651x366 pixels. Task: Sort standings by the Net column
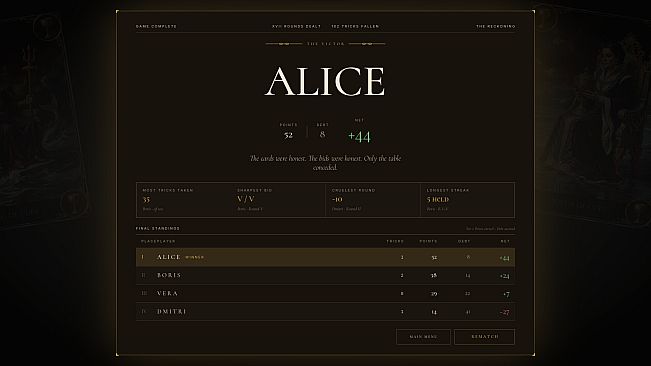505,241
